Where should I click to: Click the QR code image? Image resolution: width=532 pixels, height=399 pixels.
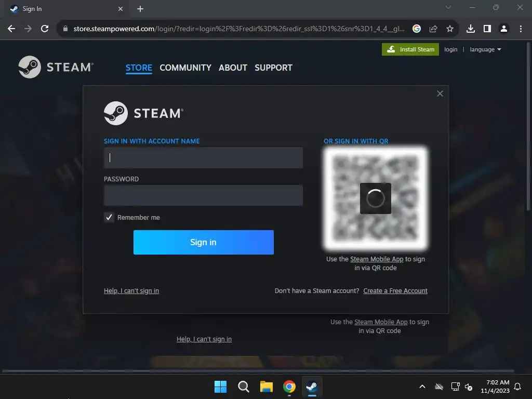(375, 198)
